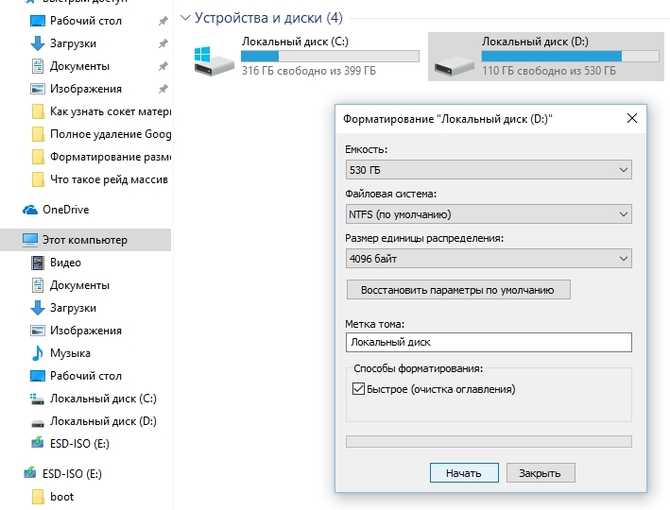
Task: Click the Метка тома text field
Action: coord(488,342)
